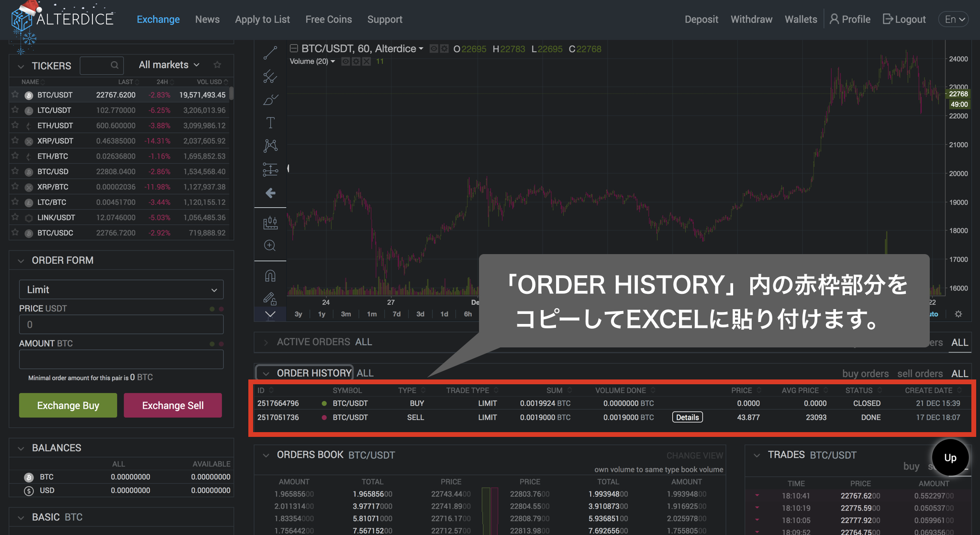The image size is (980, 535).
Task: Collapse the TRADES panel chevron
Action: tap(757, 455)
